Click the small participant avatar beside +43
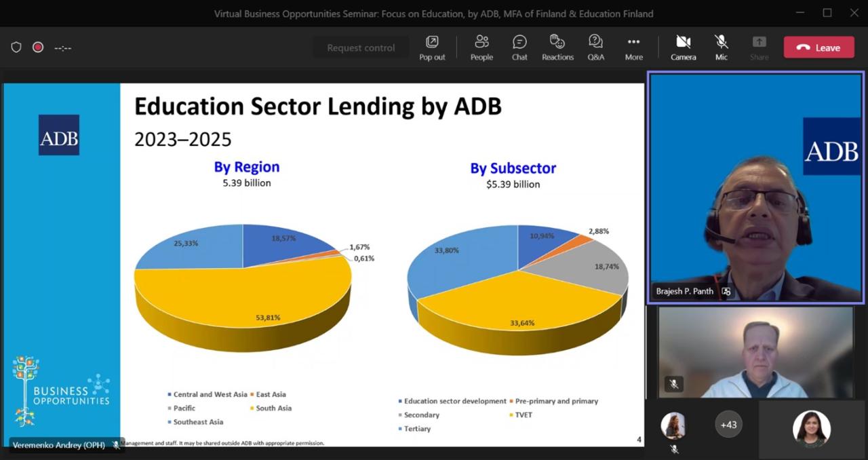The width and height of the screenshot is (868, 460). [x=673, y=425]
